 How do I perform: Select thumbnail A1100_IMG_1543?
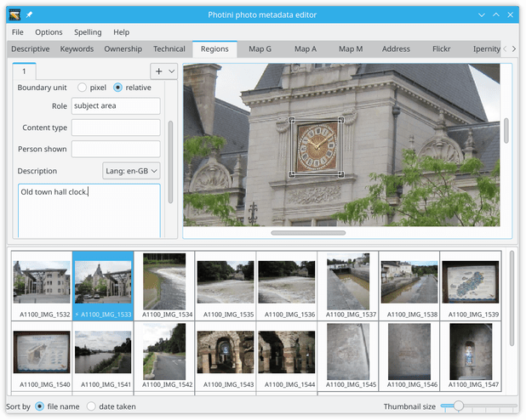[x=226, y=356]
